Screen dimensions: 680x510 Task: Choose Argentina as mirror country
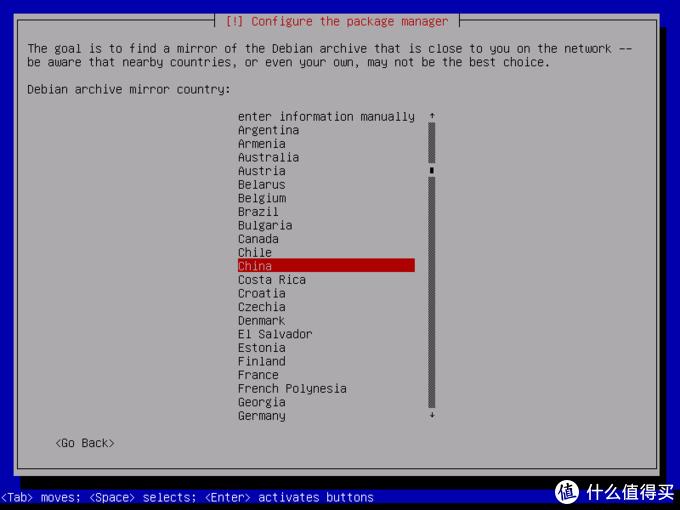click(268, 130)
